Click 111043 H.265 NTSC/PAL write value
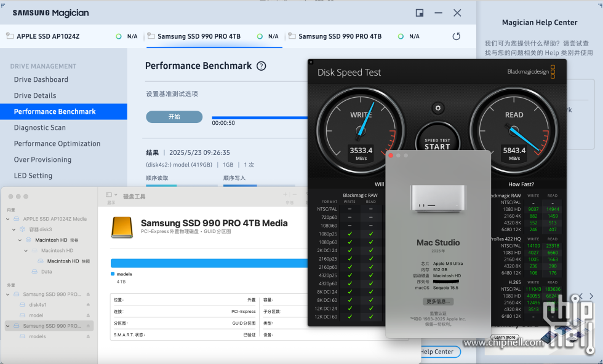603x364 pixels. click(x=533, y=290)
